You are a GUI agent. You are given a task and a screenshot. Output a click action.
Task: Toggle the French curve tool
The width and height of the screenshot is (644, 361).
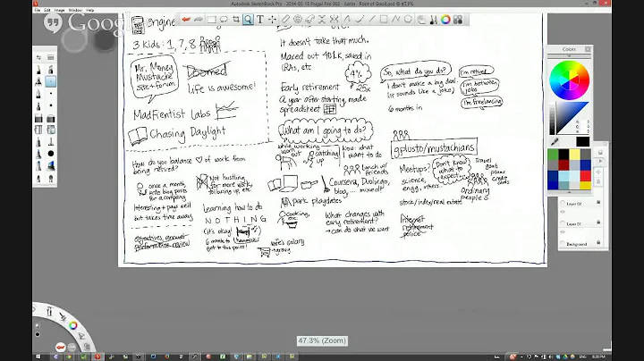tap(309, 20)
